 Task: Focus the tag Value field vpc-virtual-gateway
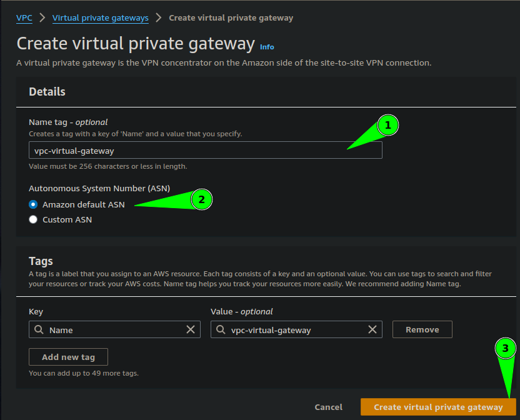click(296, 329)
